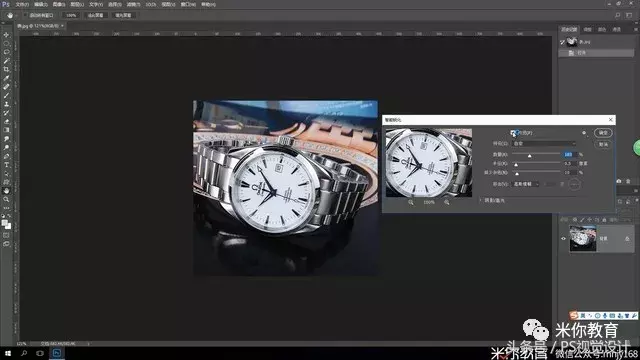Select the Crop tool in the toolbar

(7, 69)
